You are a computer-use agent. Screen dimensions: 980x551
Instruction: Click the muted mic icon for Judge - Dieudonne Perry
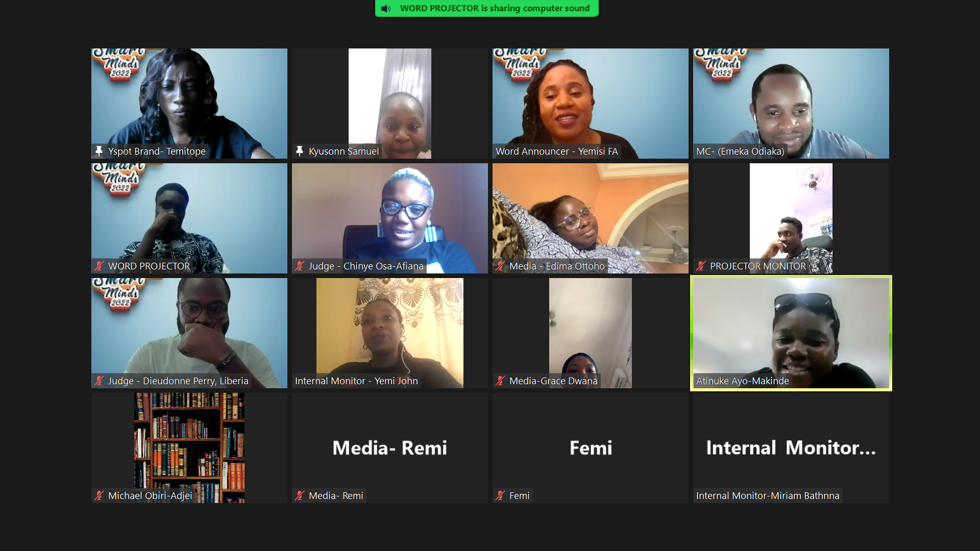(99, 381)
